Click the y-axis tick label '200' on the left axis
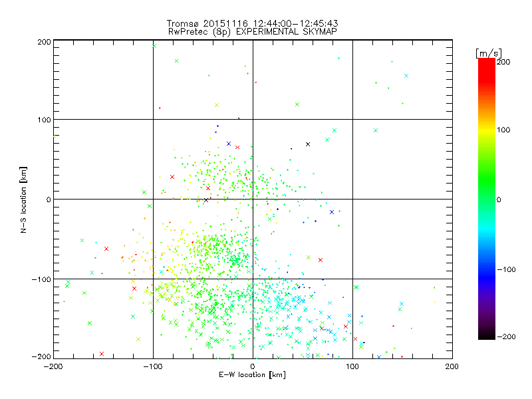 [x=44, y=42]
